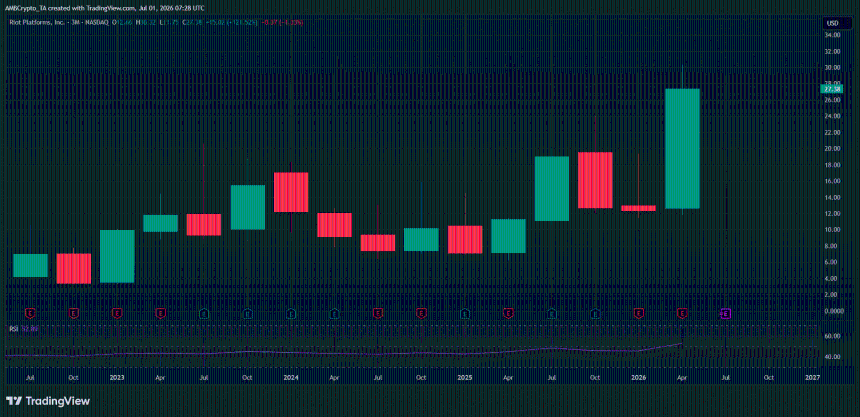860x417 pixels.
Task: Click the 4.00 price axis label
Action: 833,278
